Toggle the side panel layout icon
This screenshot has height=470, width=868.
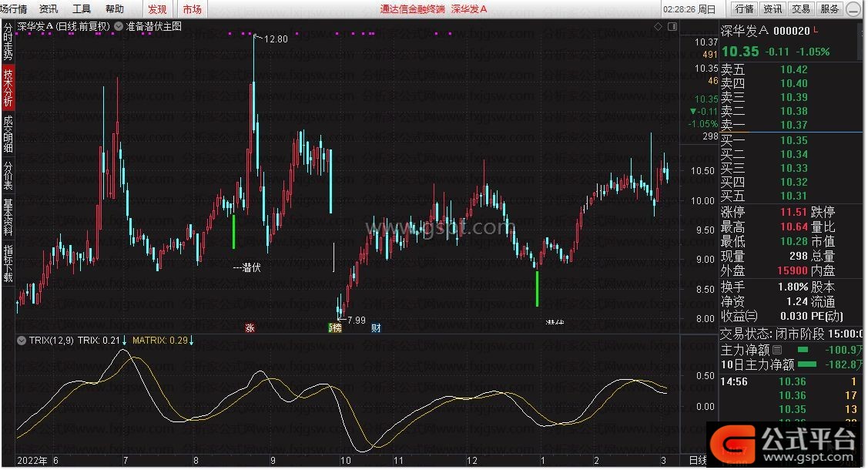coord(672,26)
